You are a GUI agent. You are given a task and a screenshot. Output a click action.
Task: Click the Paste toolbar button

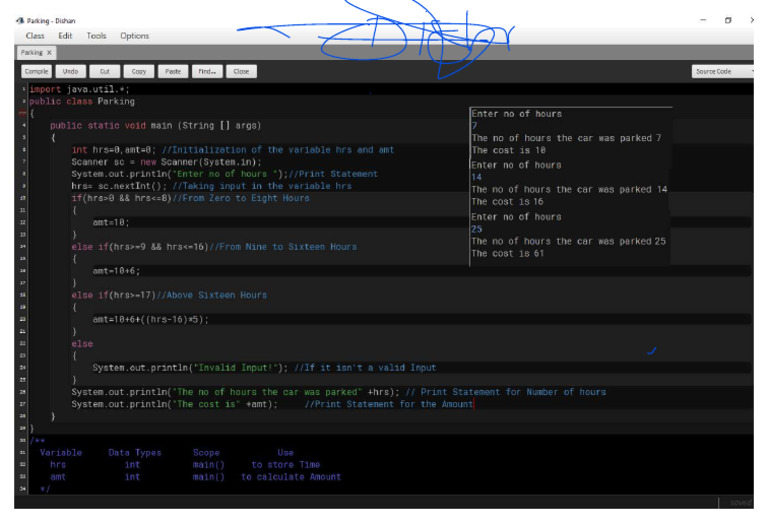click(x=173, y=71)
